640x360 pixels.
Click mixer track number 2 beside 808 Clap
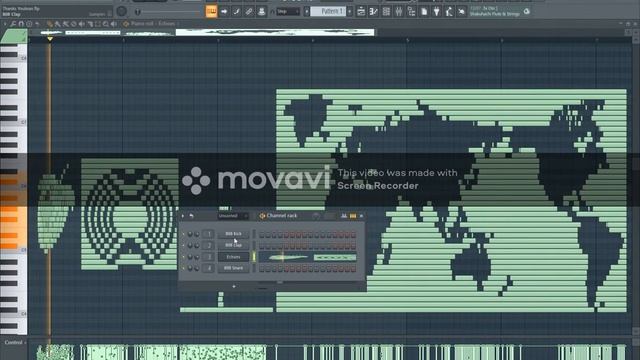point(209,245)
